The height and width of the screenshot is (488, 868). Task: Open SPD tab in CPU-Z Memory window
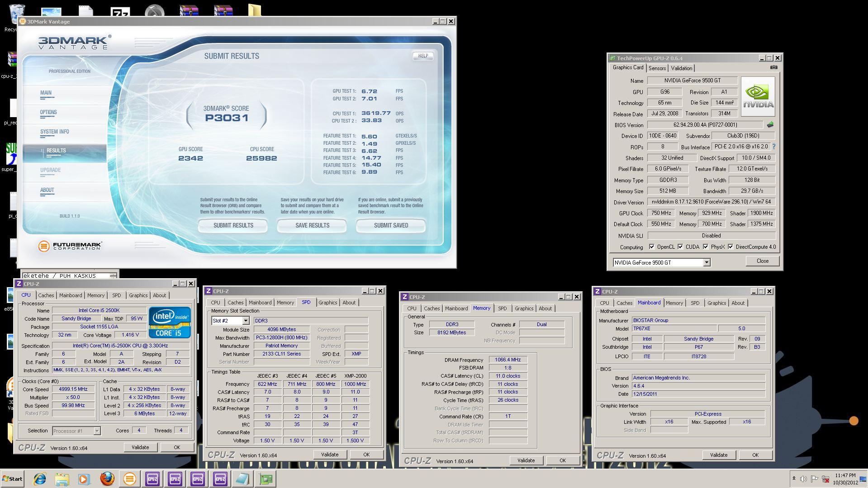tap(502, 308)
